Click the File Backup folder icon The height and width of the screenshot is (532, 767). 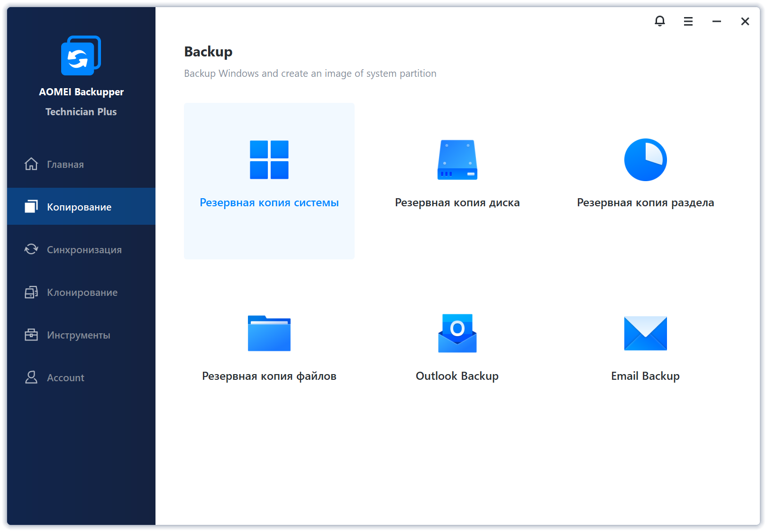point(269,333)
